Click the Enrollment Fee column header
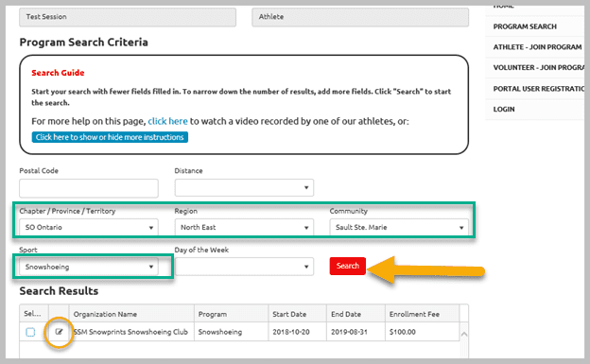The height and width of the screenshot is (364, 590). (423, 314)
